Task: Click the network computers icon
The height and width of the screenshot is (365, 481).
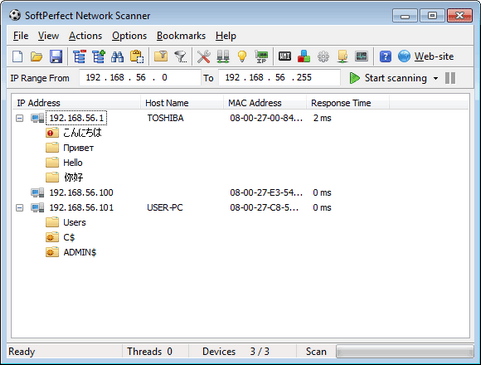Action: click(x=223, y=56)
